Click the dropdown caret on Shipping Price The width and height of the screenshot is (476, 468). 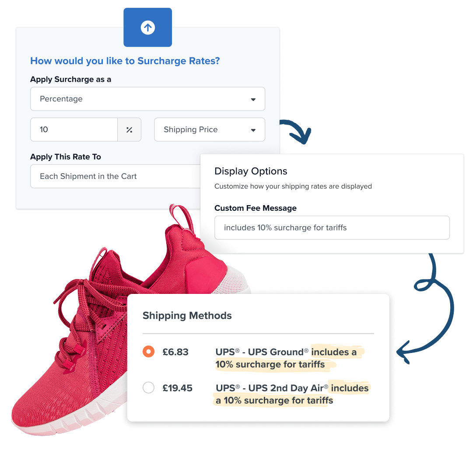pos(253,129)
